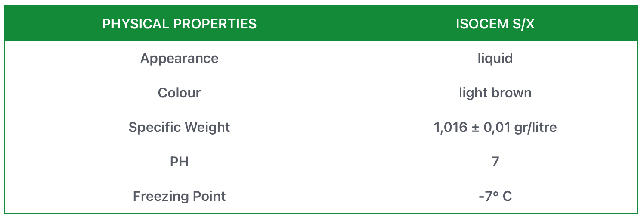Select the Specific Weight row label
Viewport: 644px width, 219px height.
click(179, 127)
